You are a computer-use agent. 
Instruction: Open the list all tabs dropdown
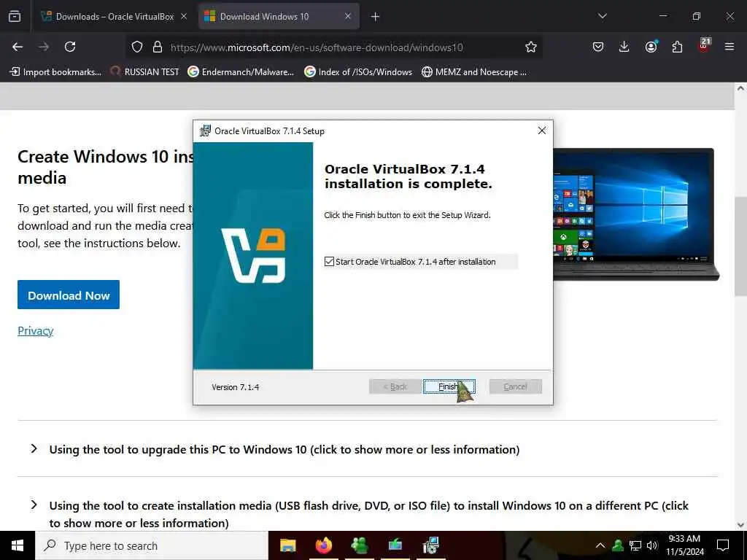pyautogui.click(x=602, y=16)
